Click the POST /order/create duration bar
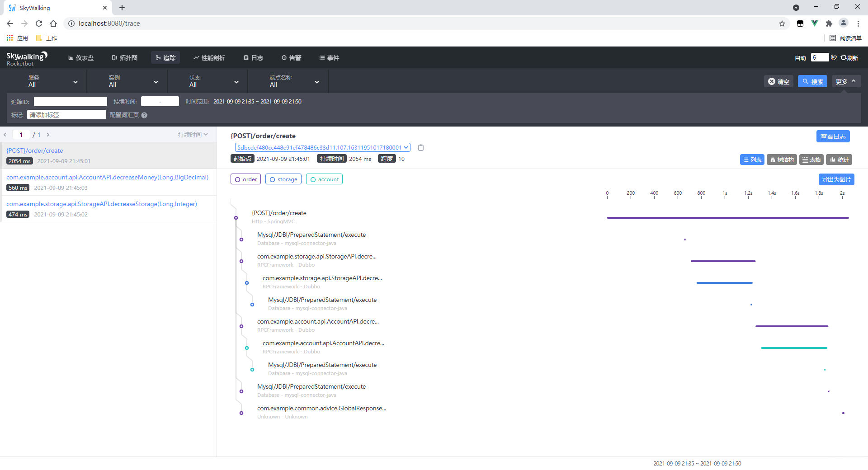Image resolution: width=868 pixels, height=470 pixels. [728, 218]
